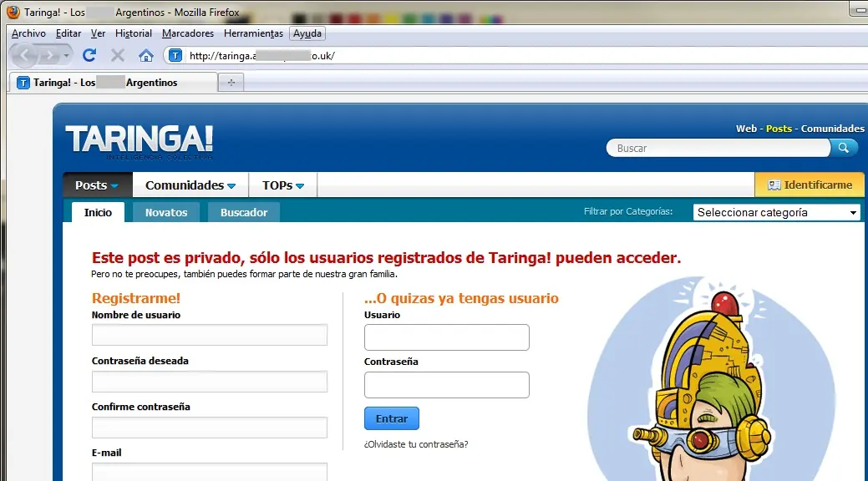Click the E-mail input field
This screenshot has width=868, height=481.
pyautogui.click(x=209, y=472)
